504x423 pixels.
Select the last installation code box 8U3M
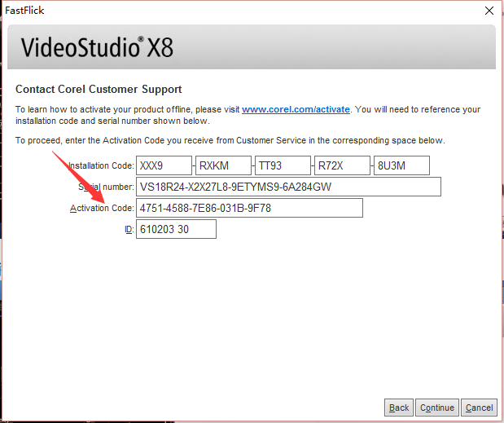pyautogui.click(x=401, y=166)
